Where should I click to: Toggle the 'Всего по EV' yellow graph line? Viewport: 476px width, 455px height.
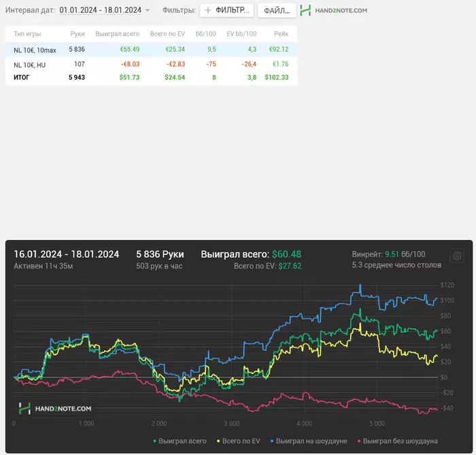pyautogui.click(x=238, y=441)
